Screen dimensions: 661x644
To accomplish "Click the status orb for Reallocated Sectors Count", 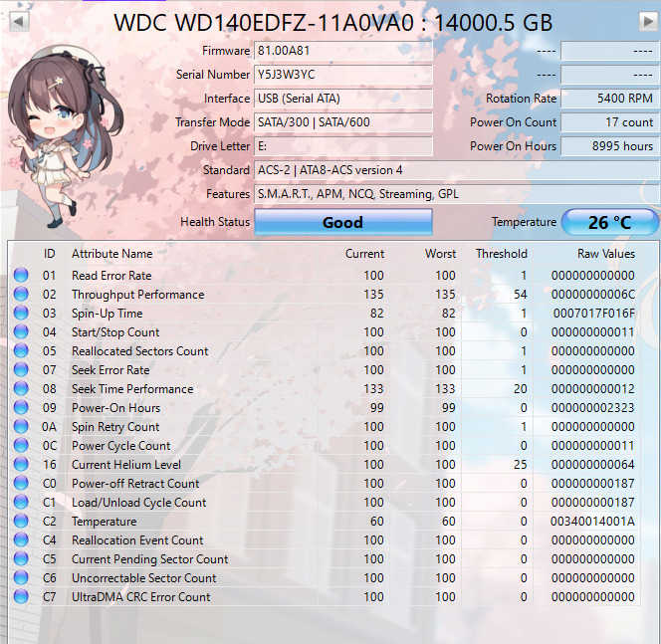I will 21,350.
